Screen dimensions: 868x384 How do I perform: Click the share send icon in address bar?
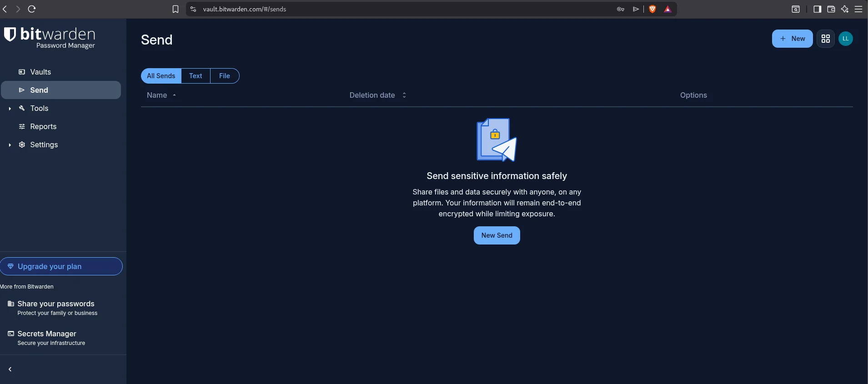636,9
